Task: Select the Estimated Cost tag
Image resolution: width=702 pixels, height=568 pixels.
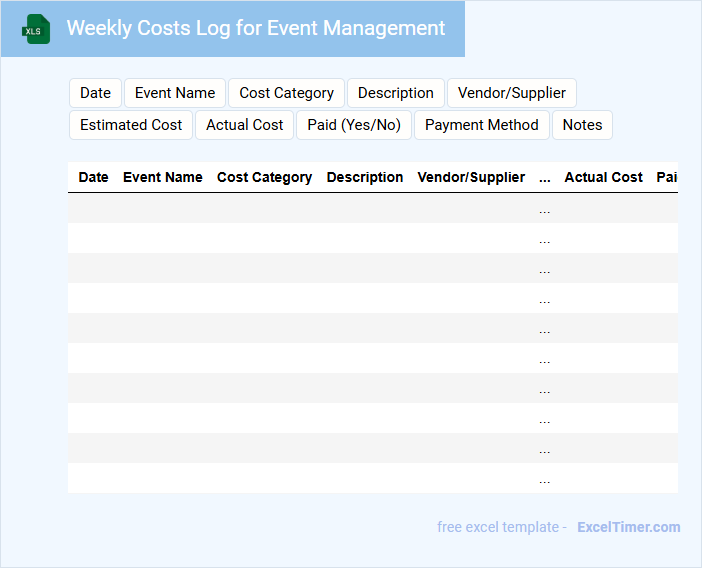Action: coord(131,125)
